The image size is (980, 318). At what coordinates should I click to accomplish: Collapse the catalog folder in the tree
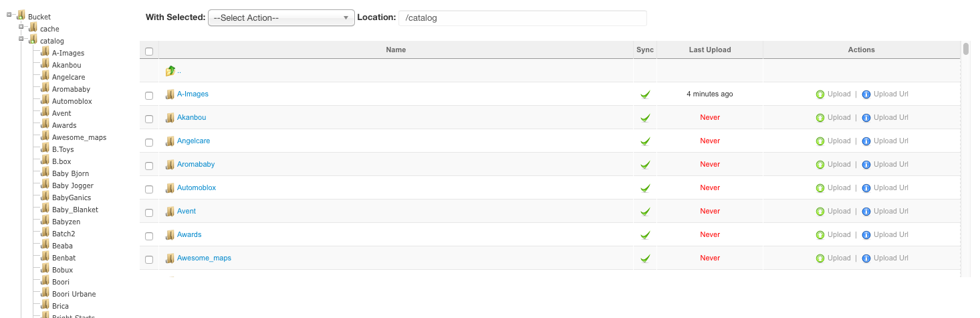coord(21,39)
